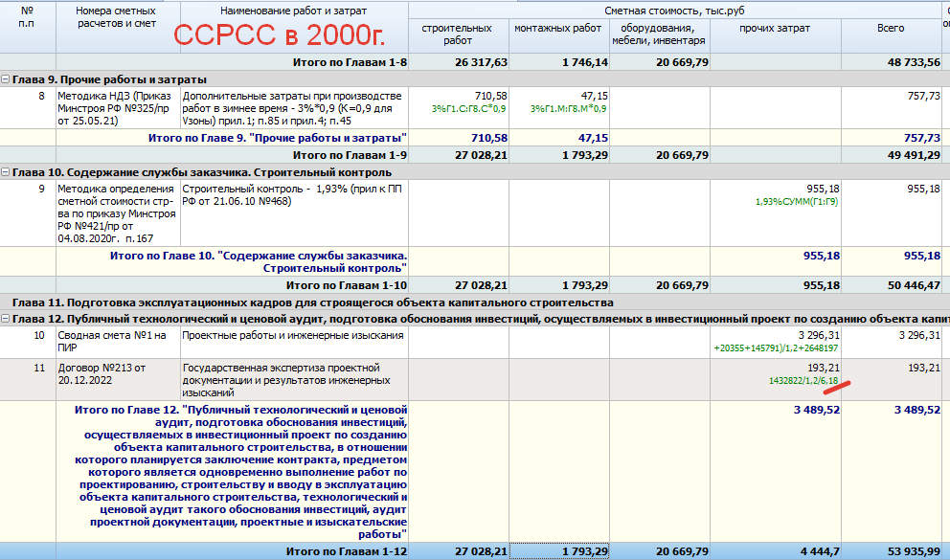The height and width of the screenshot is (560, 950).
Task: Select cell 48 733,56 total
Action: click(x=891, y=62)
